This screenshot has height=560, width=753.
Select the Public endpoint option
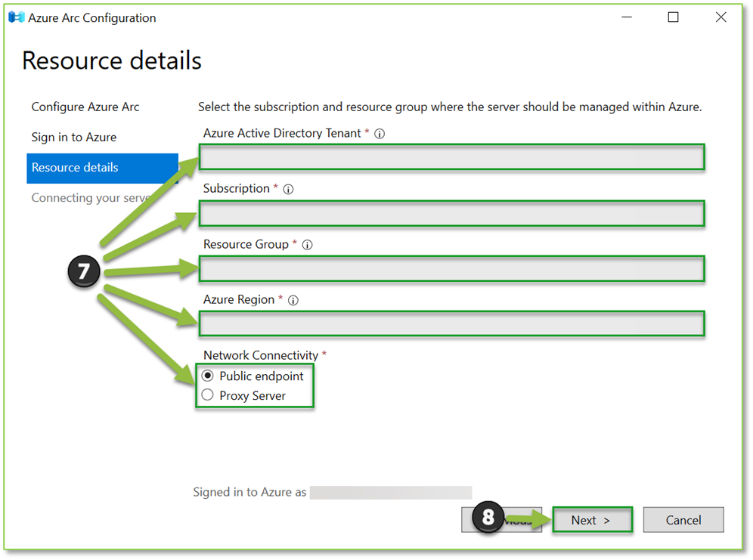[208, 376]
